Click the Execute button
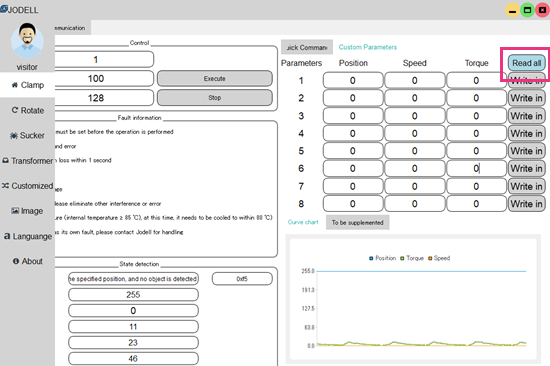Screen dimensions: 550x366 (215, 79)
